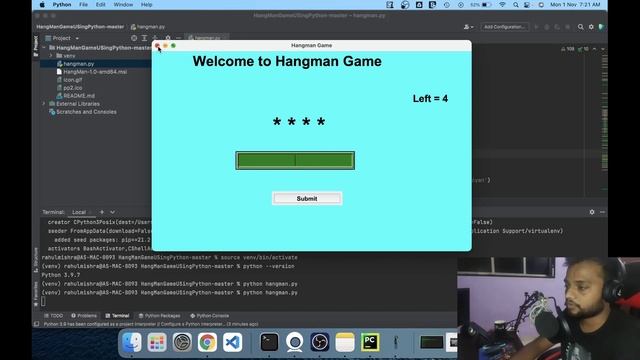Open the Edit menu

pyautogui.click(x=100, y=4)
